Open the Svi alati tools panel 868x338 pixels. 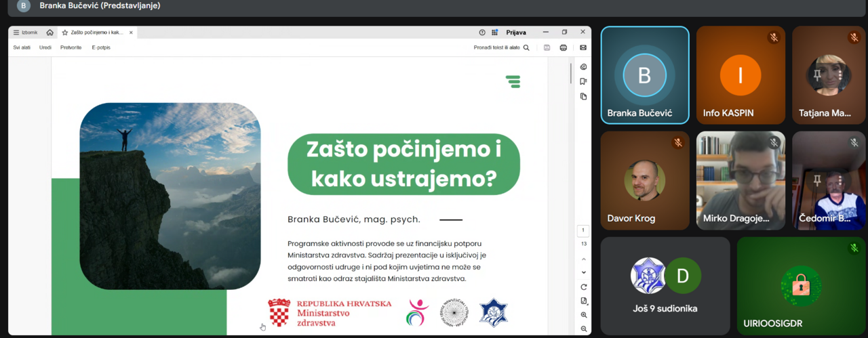click(x=22, y=47)
